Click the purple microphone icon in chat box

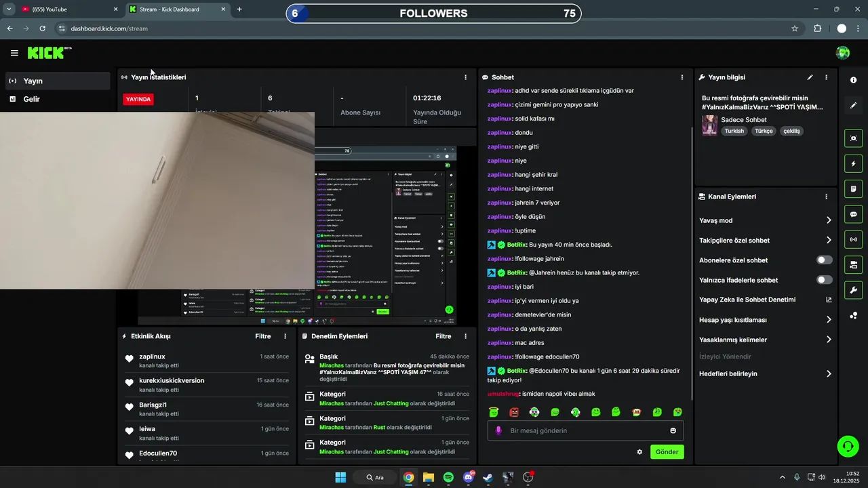pos(498,430)
